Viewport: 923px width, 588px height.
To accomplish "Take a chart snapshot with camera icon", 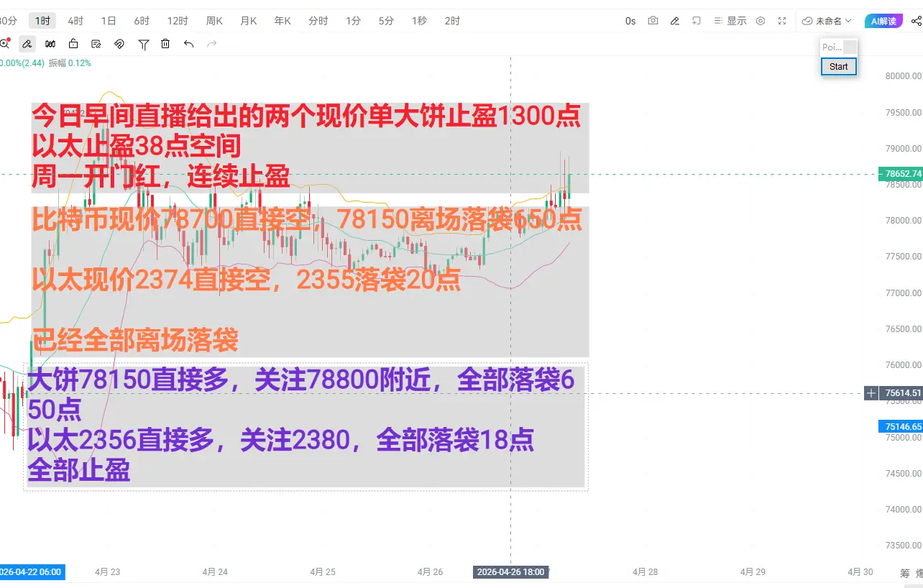I will [653, 21].
